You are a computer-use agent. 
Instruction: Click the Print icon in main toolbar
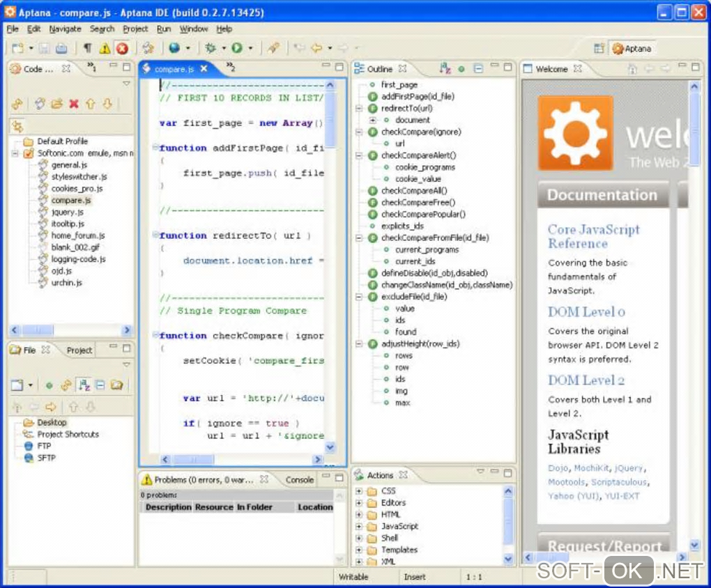[61, 48]
